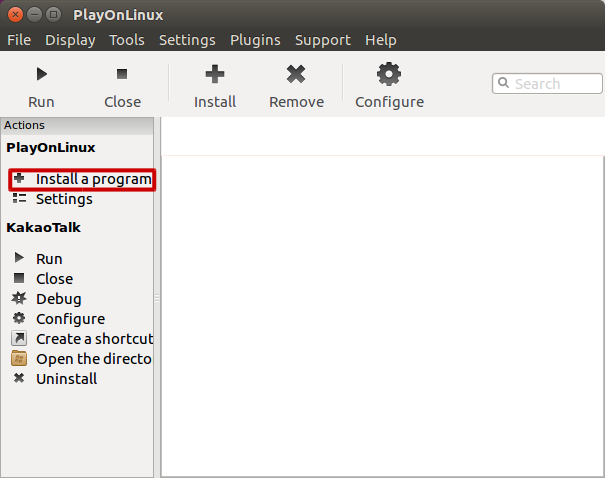The width and height of the screenshot is (605, 478).
Task: Open the Settings link under PlayOnLinux
Action: [64, 199]
